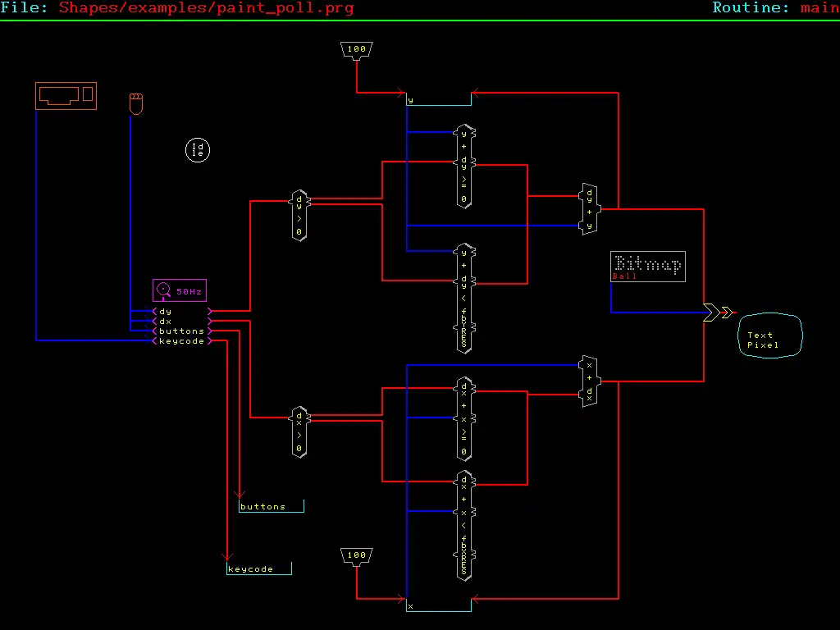Select the Text Pixel output node
Image resolution: width=840 pixels, height=630 pixels.
770,336
